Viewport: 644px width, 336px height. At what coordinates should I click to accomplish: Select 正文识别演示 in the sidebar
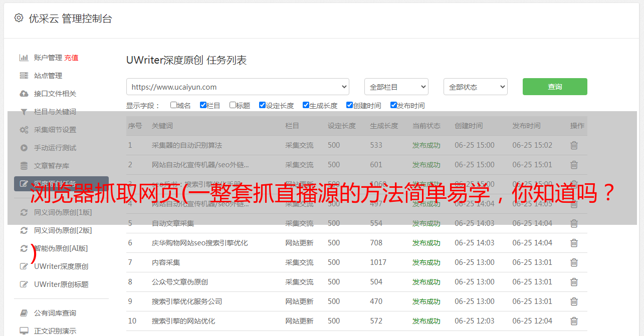tap(55, 331)
